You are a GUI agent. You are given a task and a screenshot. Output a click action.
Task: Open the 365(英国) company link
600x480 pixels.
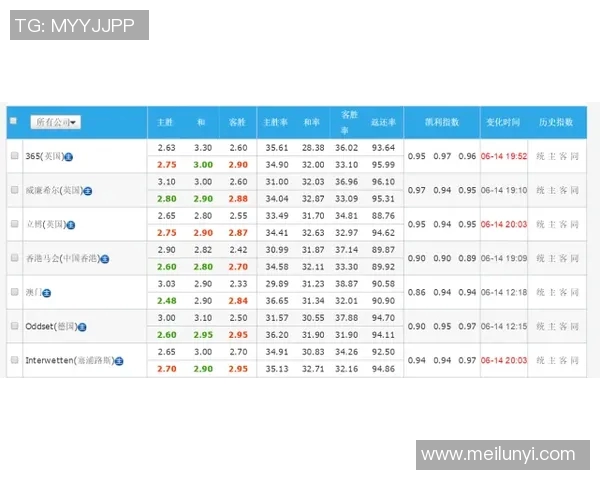pyautogui.click(x=43, y=157)
